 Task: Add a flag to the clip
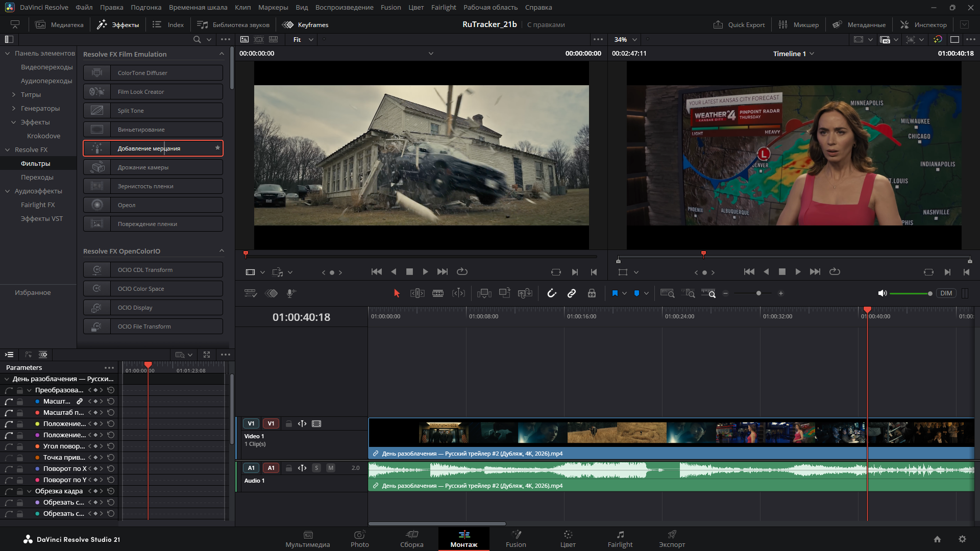(615, 293)
